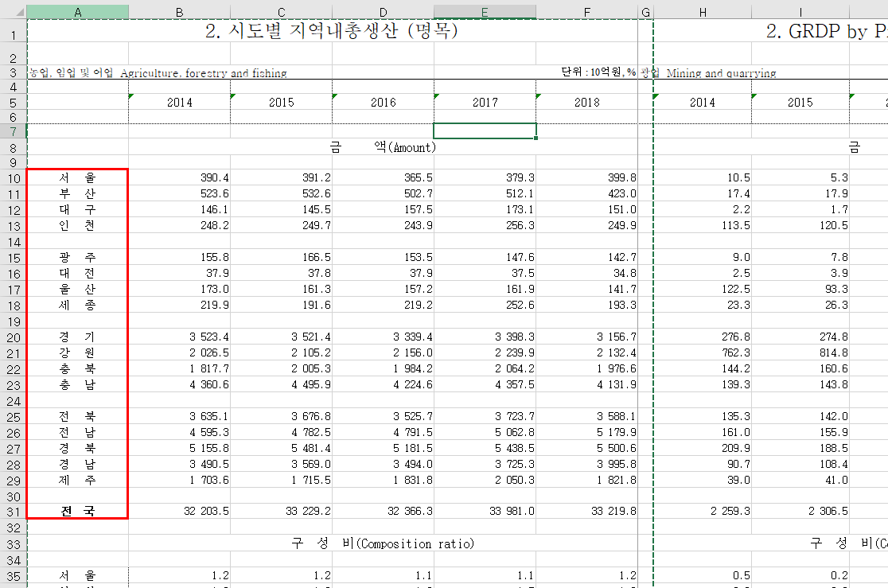888x588 pixels.
Task: Click the 금 액(Amount) heading
Action: (x=384, y=148)
